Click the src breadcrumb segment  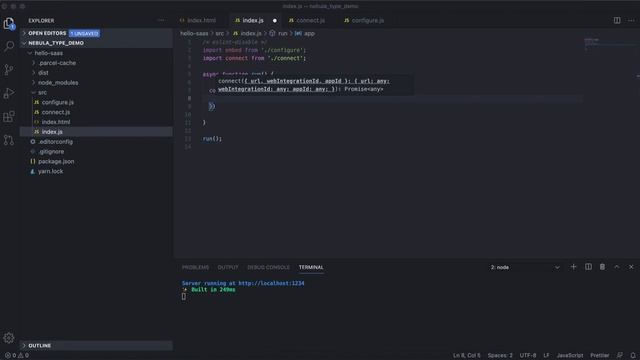220,33
